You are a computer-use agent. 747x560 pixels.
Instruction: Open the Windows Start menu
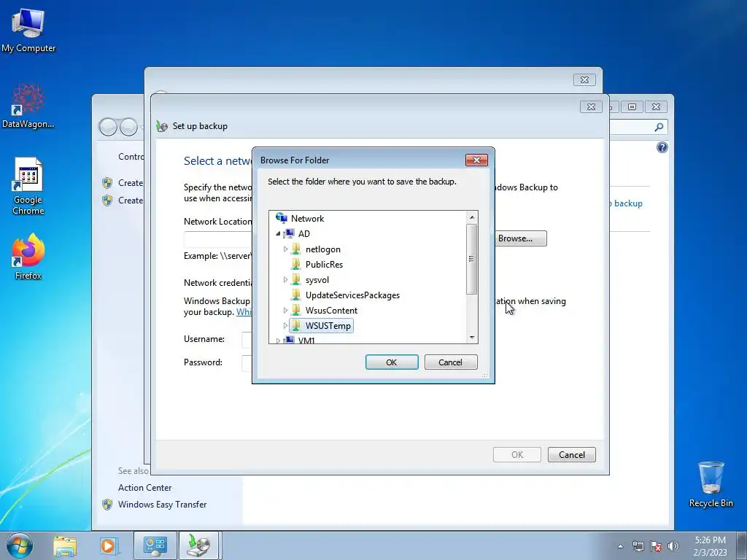20,545
